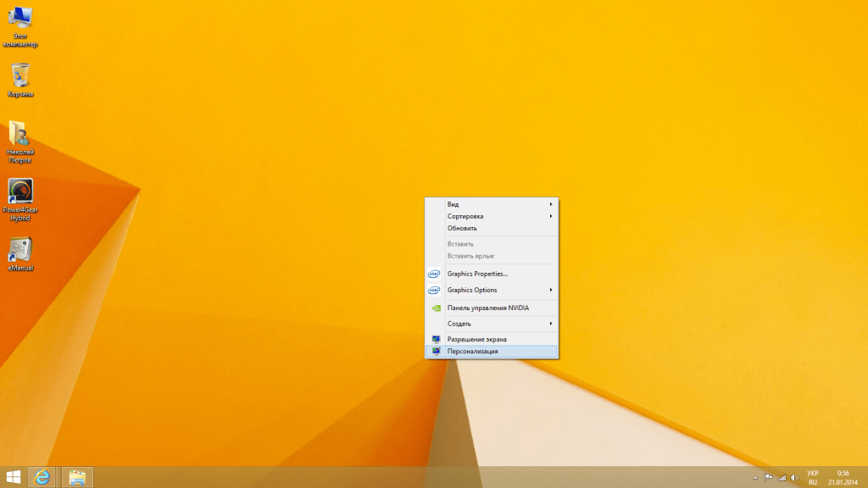Show hidden tray icons arrow
Viewport: 868px width, 488px height.
point(754,478)
